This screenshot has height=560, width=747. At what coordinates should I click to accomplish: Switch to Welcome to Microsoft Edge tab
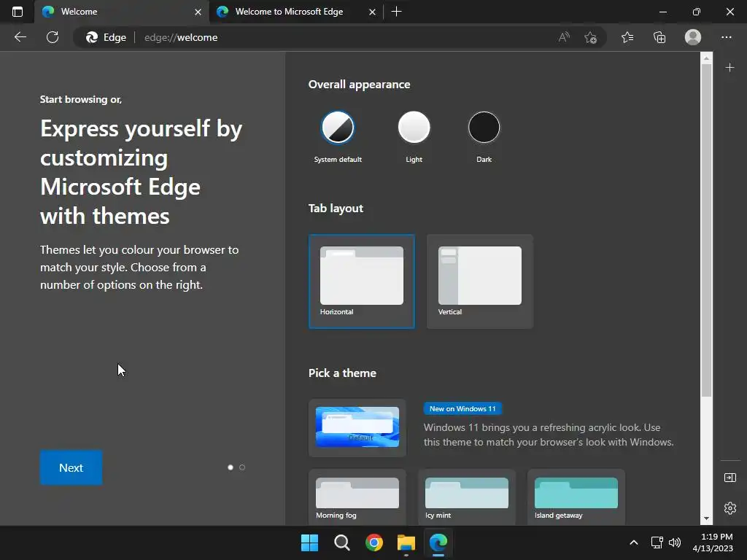click(x=296, y=12)
